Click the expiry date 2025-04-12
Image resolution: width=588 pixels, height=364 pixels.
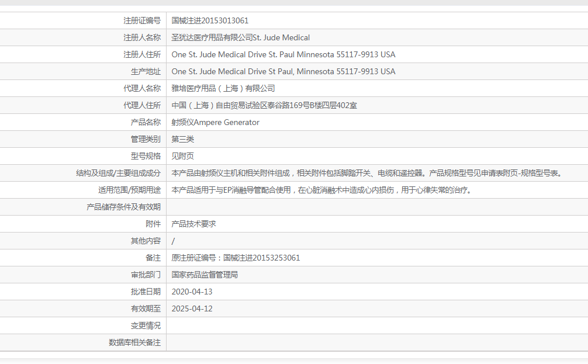coord(191,308)
